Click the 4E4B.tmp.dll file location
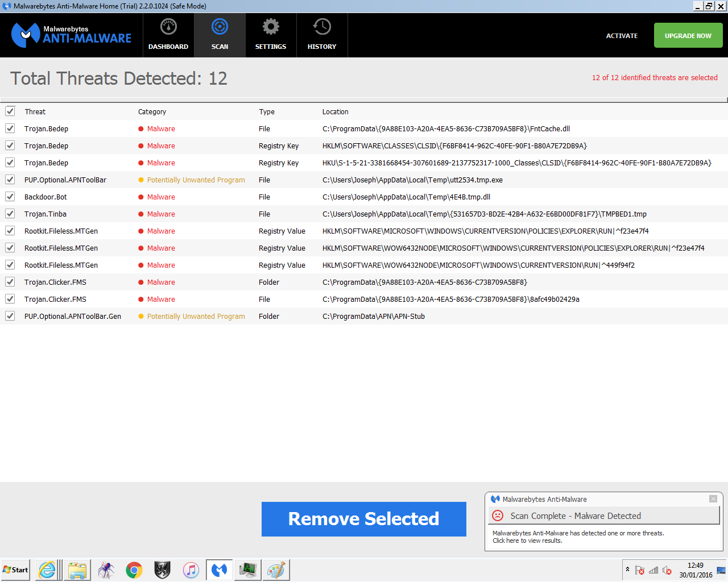Screen dimensions: 728x582 tap(406, 197)
